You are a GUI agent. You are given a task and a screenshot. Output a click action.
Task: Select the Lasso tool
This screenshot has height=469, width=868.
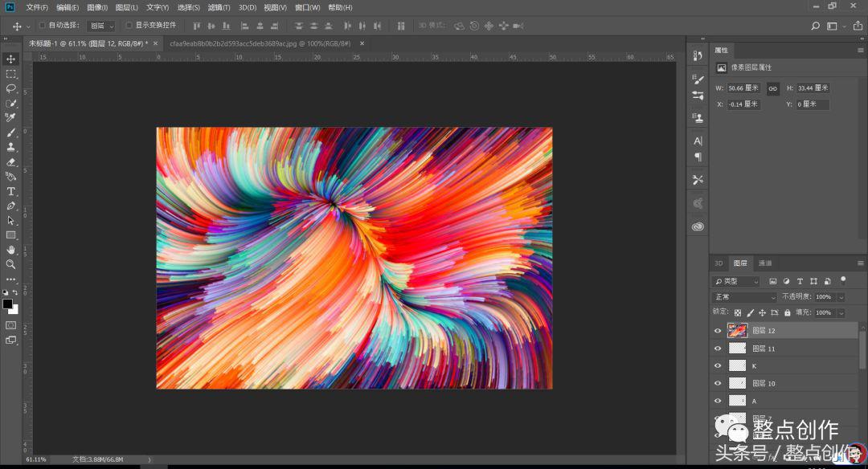click(11, 88)
